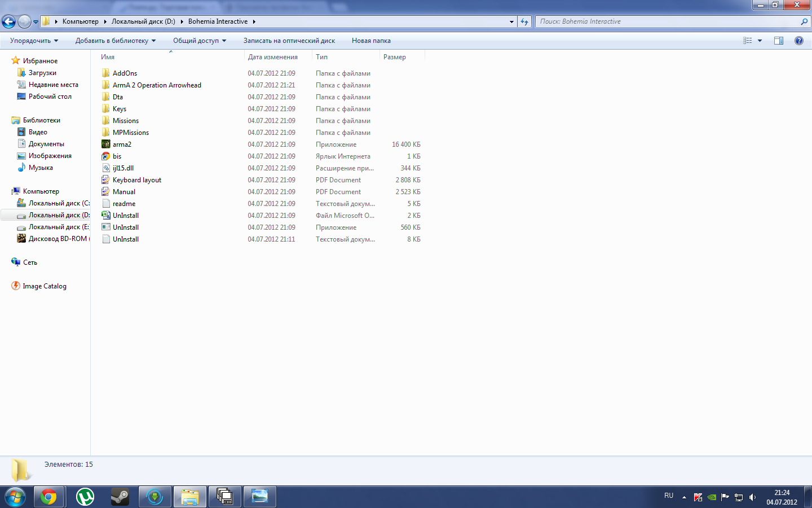
Task: Select the 8 КБ size of UnInstall text file
Action: point(414,239)
